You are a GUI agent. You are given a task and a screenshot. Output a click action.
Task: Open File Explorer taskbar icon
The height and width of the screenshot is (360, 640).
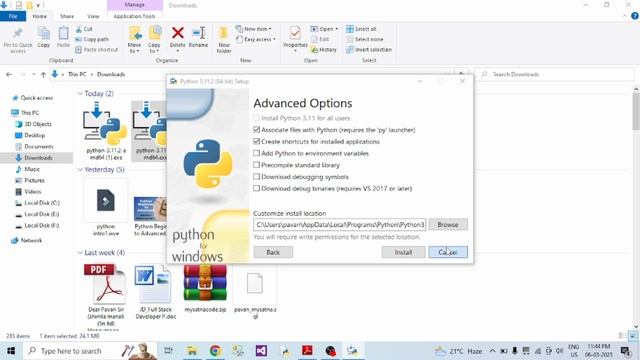[191, 351]
